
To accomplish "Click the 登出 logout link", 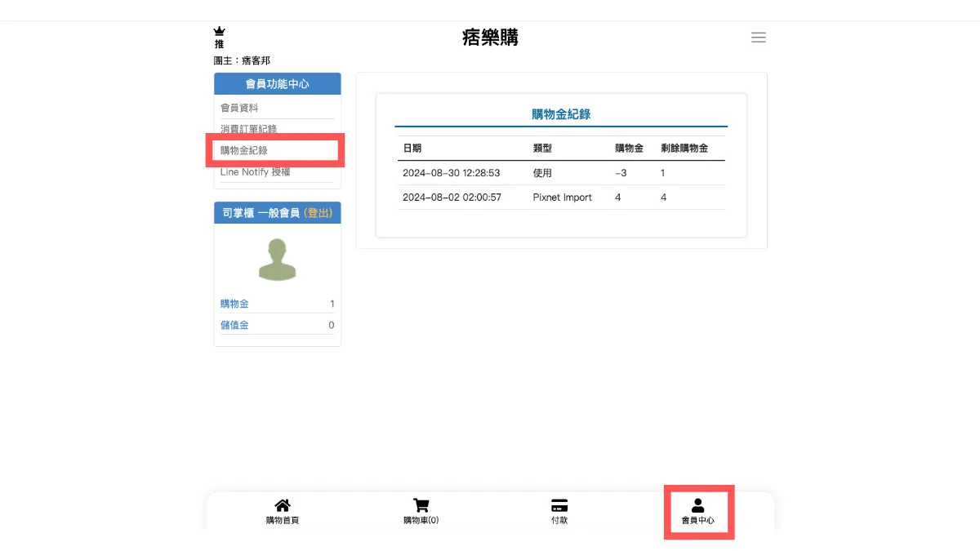I will point(318,213).
